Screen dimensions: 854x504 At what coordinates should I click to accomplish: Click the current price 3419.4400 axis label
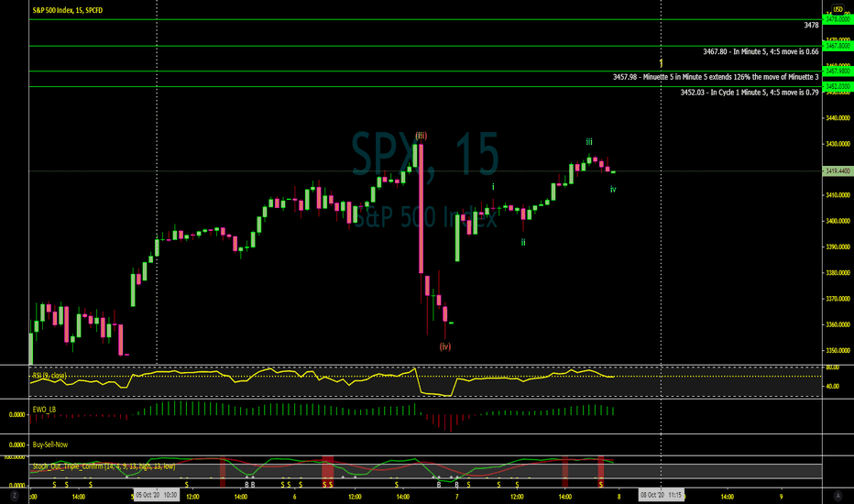pos(838,170)
